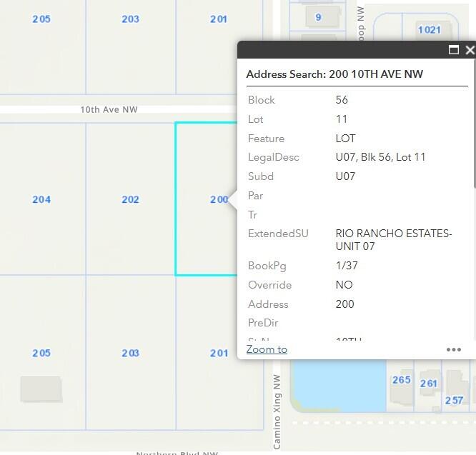Close the address search popup

pyautogui.click(x=470, y=49)
